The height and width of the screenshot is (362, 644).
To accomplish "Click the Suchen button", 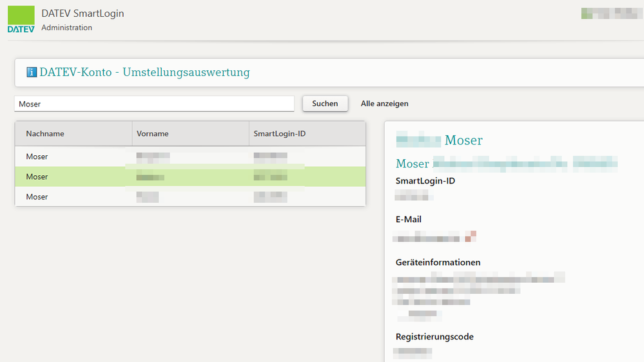I will 325,104.
